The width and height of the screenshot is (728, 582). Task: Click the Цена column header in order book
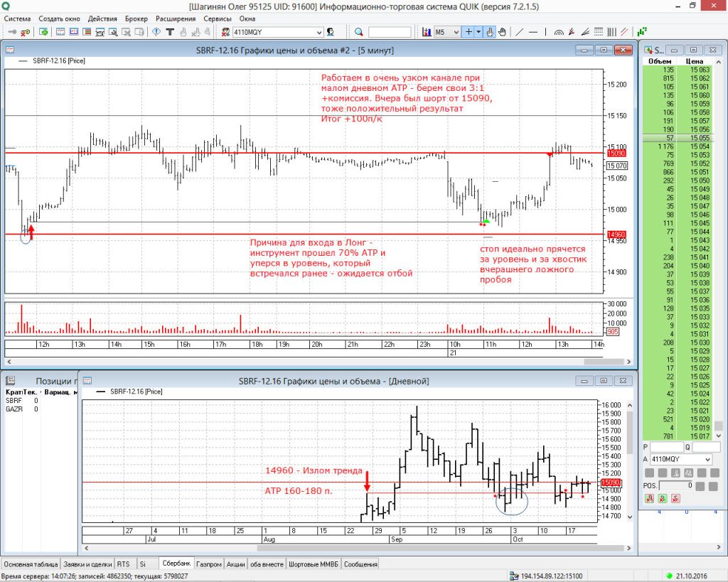[x=694, y=61]
